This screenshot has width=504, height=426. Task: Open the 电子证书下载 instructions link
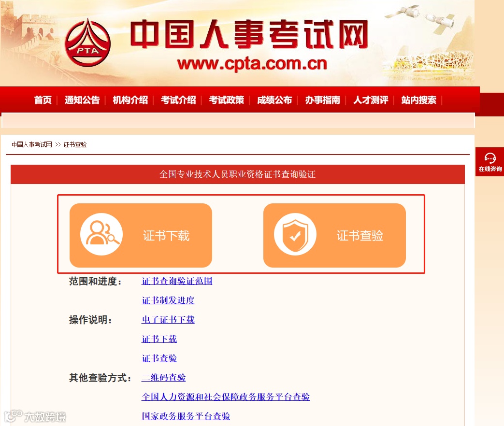[168, 320]
